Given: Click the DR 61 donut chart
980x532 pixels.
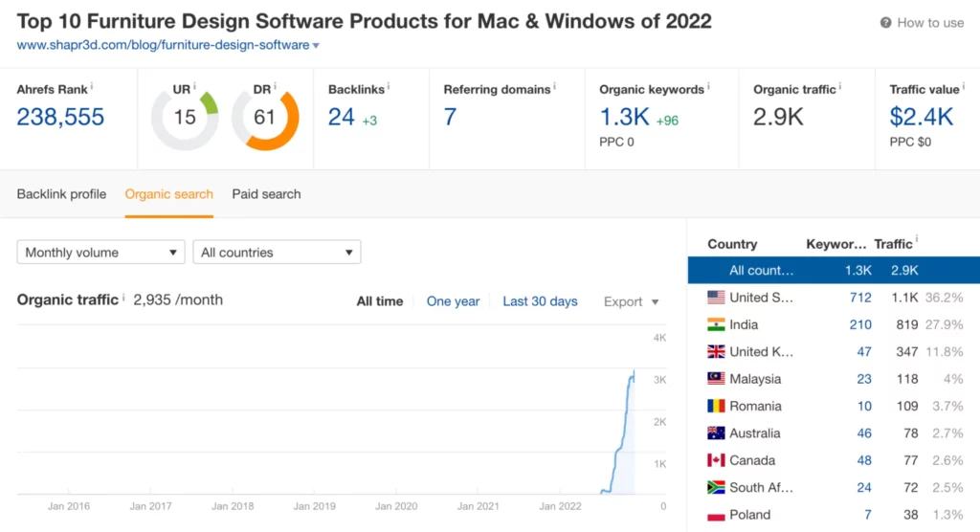Looking at the screenshot, I should pos(265,118).
